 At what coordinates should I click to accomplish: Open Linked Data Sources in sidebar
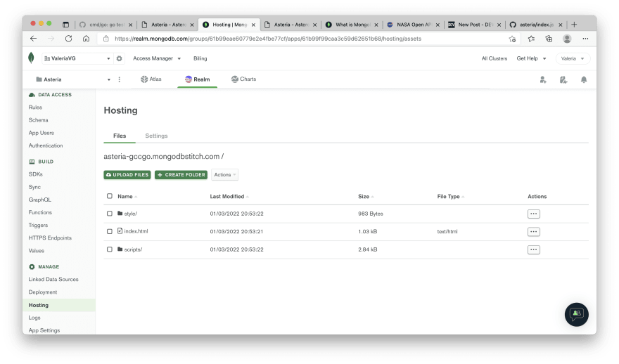pyautogui.click(x=53, y=279)
